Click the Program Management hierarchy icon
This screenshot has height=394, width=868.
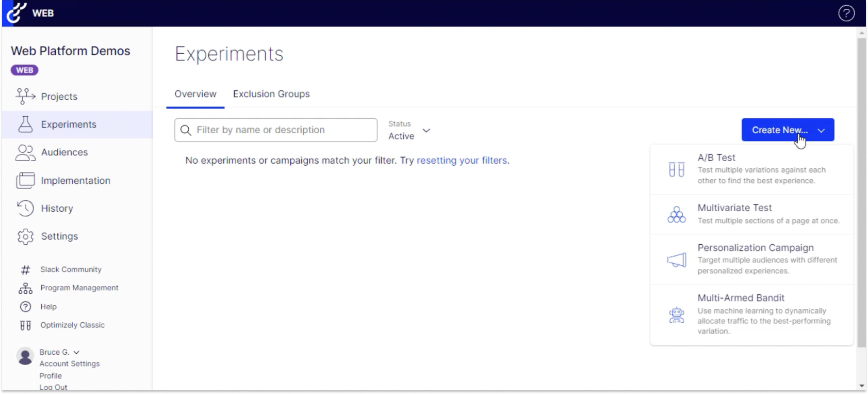coord(25,288)
